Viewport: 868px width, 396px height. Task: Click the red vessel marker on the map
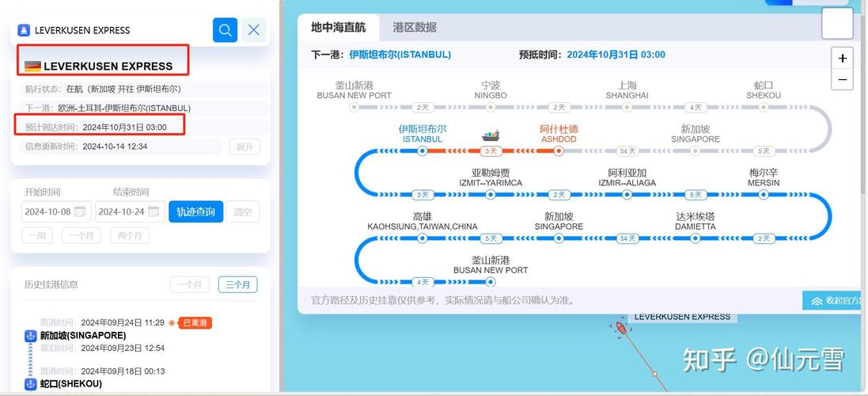point(621,329)
